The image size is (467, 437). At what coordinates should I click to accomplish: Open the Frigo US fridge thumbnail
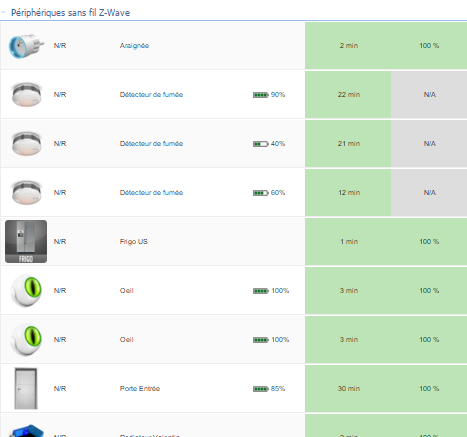(x=26, y=242)
